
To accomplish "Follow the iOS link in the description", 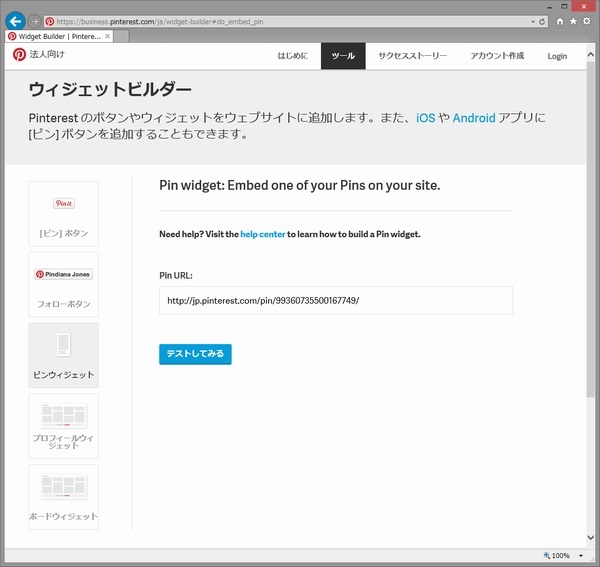I will (426, 118).
